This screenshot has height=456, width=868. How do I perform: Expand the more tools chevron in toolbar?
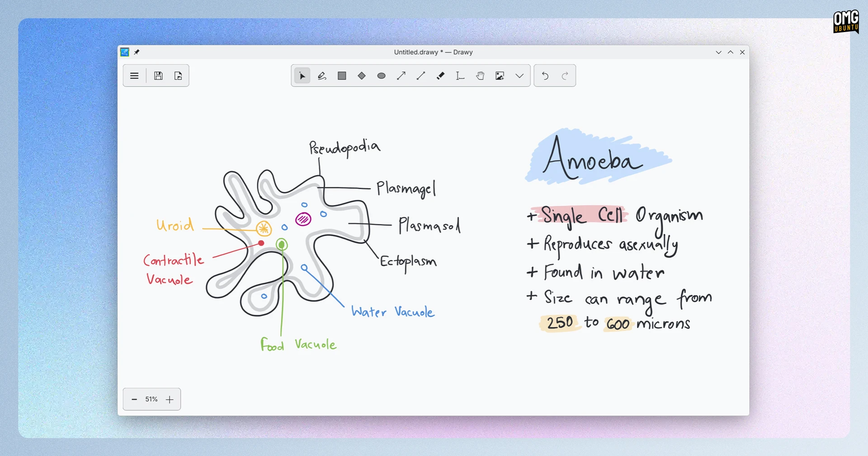(519, 76)
